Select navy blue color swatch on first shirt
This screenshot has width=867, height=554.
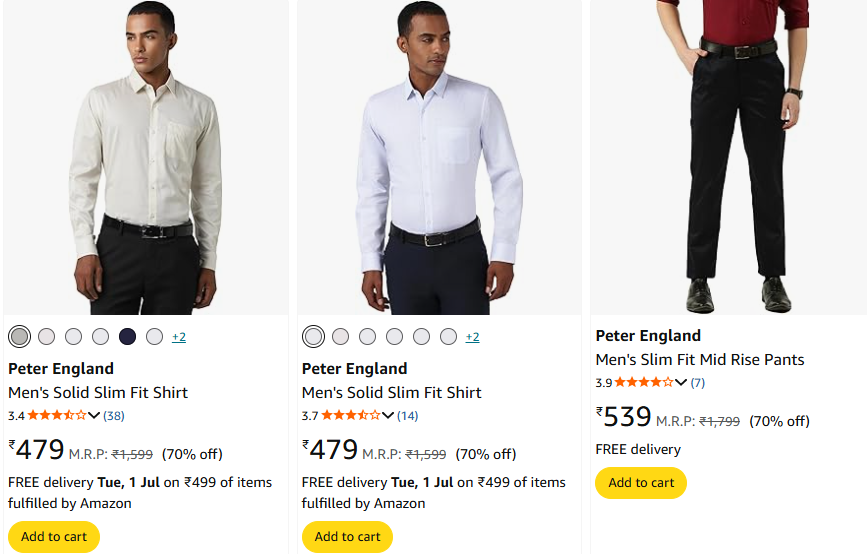tap(127, 337)
